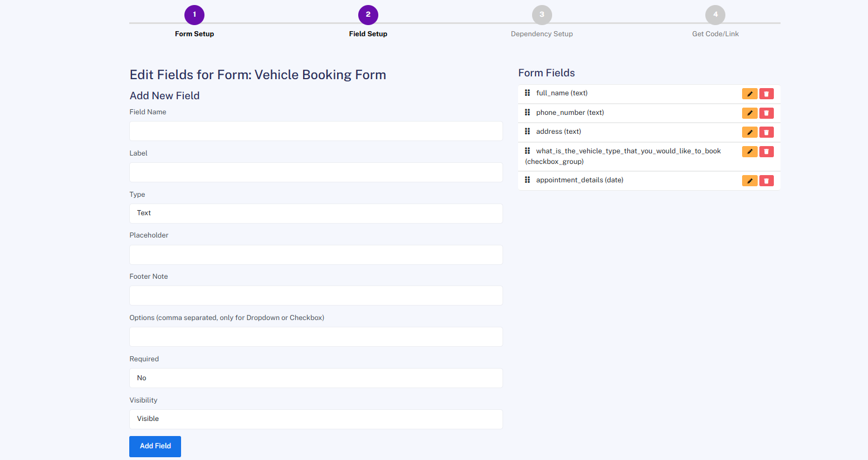Open the Required dropdown showing No
This screenshot has width=868, height=460.
pyautogui.click(x=316, y=378)
